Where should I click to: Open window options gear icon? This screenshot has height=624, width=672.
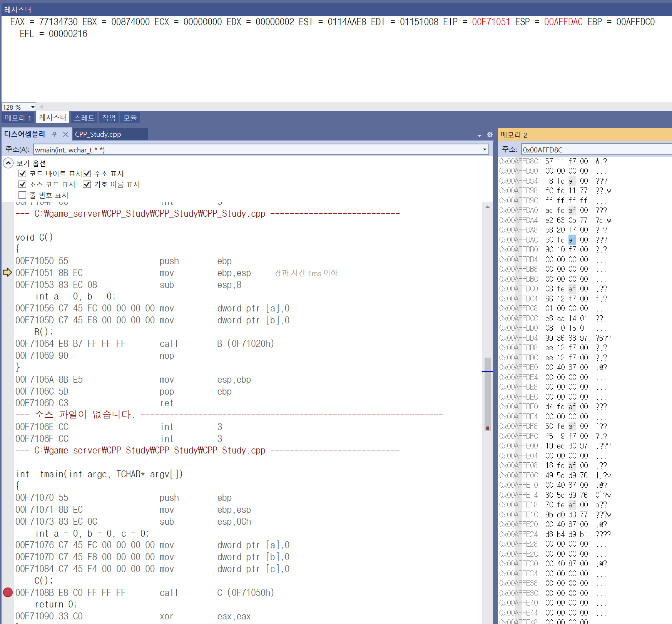[490, 134]
